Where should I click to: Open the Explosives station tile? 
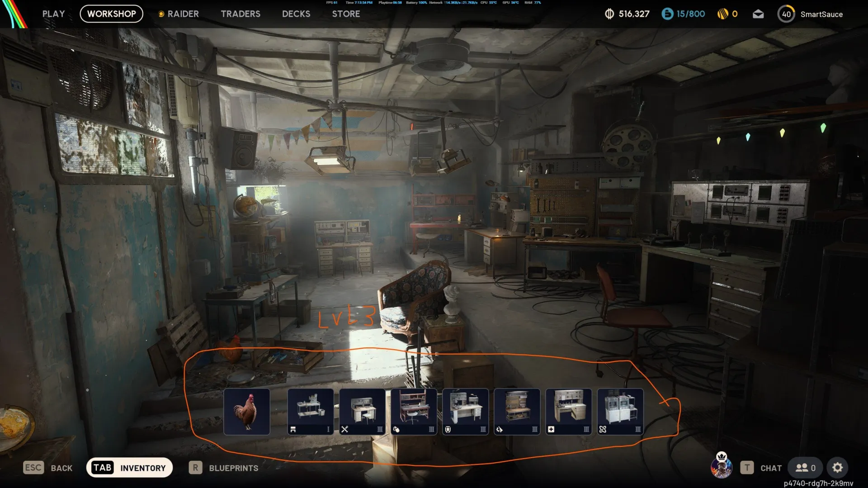[414, 412]
